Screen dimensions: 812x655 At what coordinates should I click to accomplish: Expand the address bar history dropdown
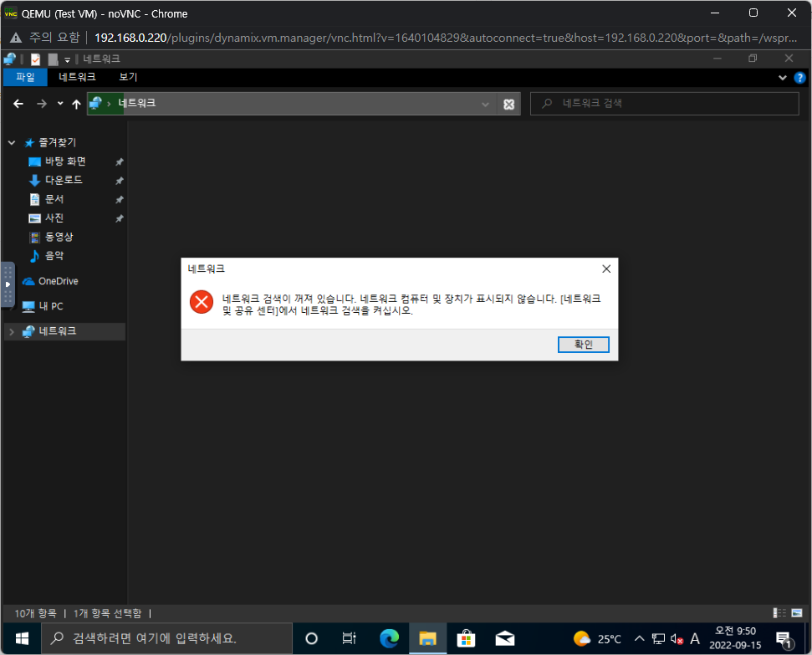(x=485, y=105)
